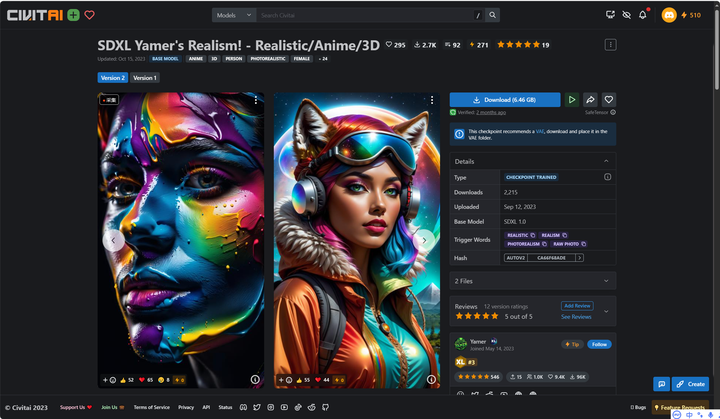Click Add Review button

point(577,306)
